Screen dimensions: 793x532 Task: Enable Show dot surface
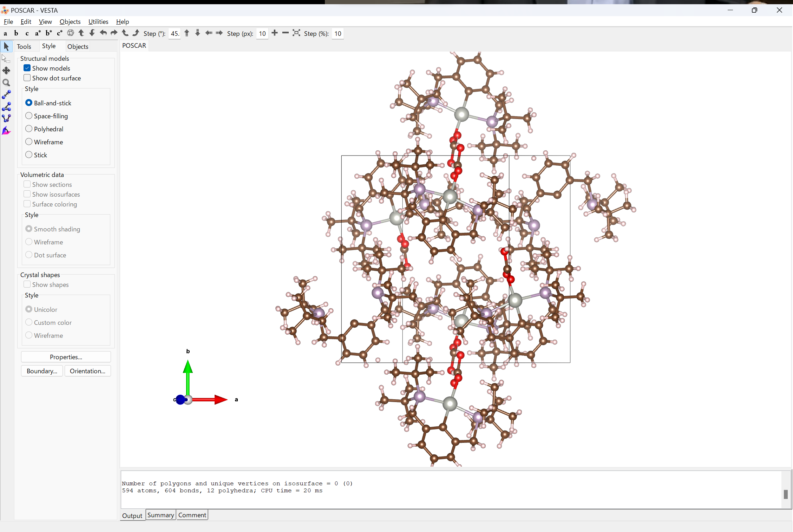pyautogui.click(x=27, y=78)
